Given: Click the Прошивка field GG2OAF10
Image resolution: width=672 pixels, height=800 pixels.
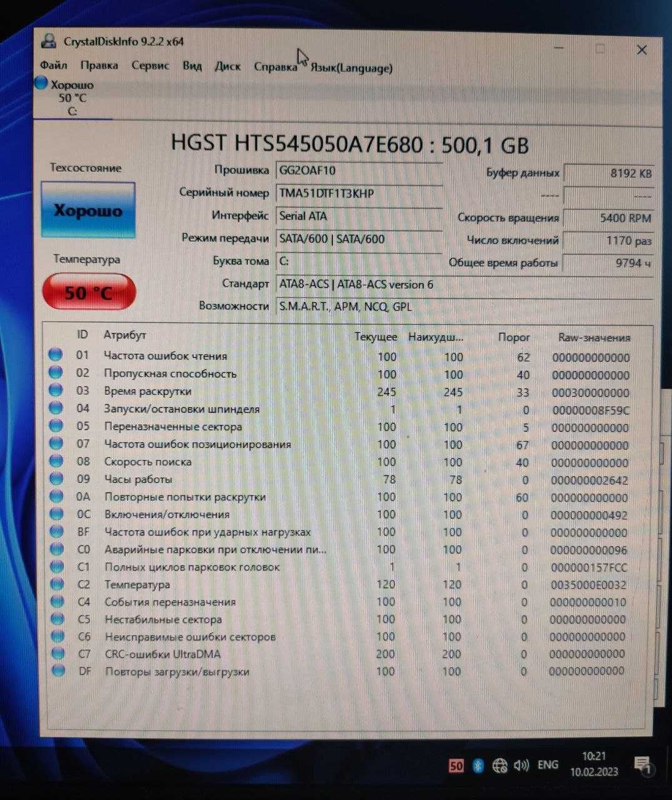Looking at the screenshot, I should tap(359, 170).
